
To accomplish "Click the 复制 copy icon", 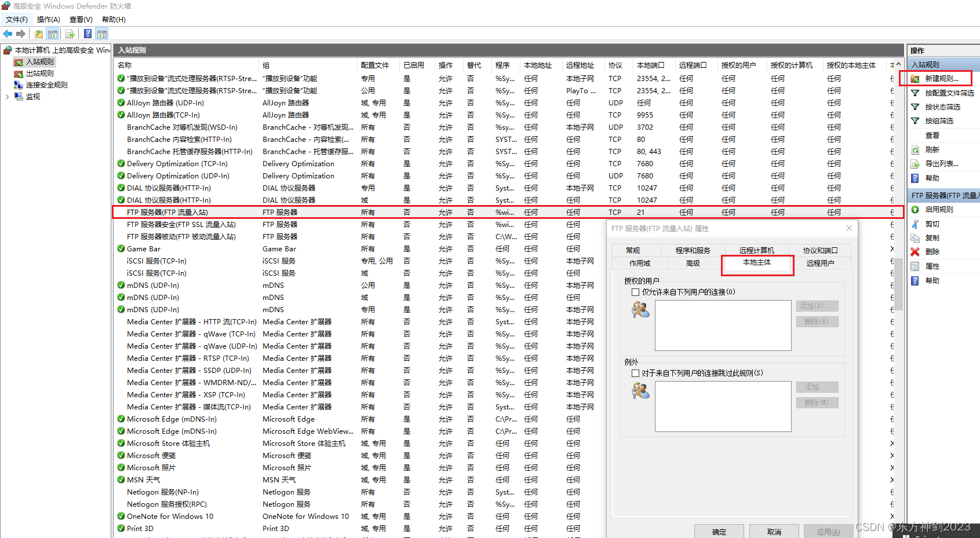I will (915, 238).
